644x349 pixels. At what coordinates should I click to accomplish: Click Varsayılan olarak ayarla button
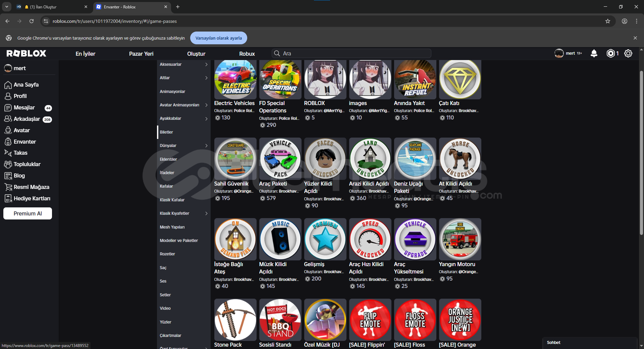pyautogui.click(x=219, y=38)
